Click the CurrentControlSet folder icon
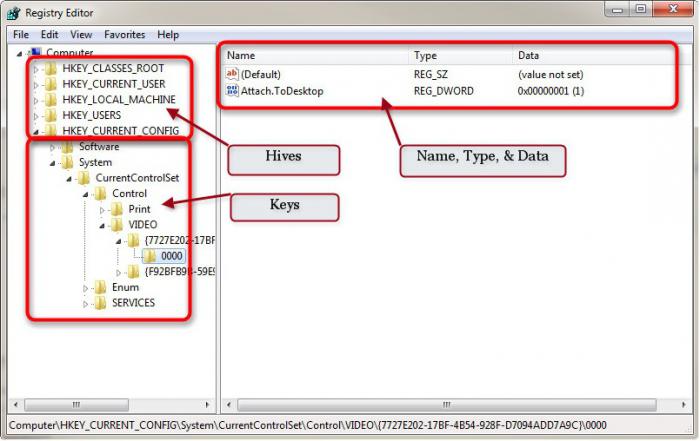700x441 pixels. (x=84, y=178)
